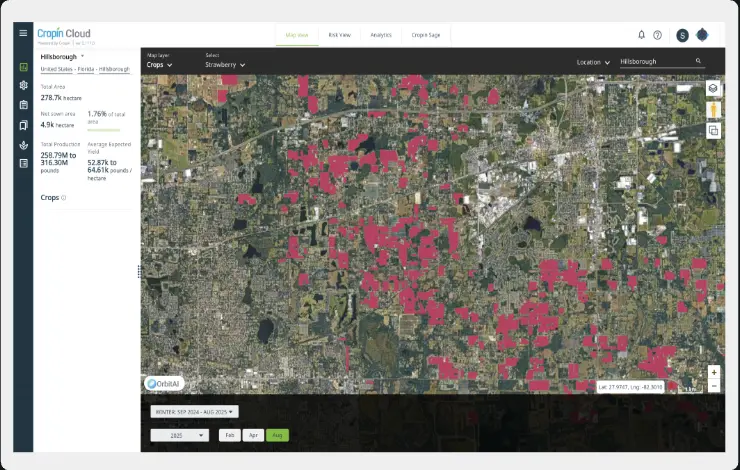
Task: Open the map layers stack icon
Action: click(713, 88)
